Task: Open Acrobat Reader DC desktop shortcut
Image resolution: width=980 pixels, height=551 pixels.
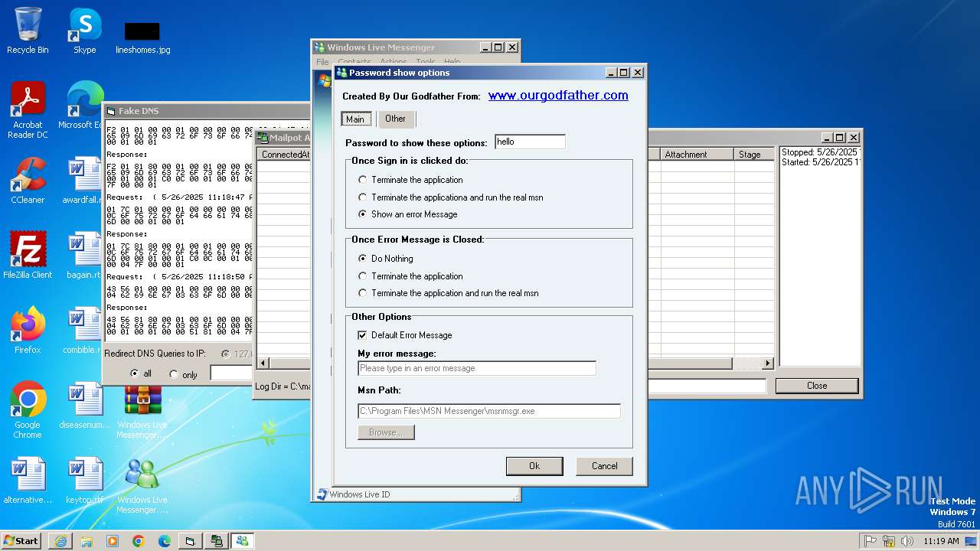Action: 28,110
